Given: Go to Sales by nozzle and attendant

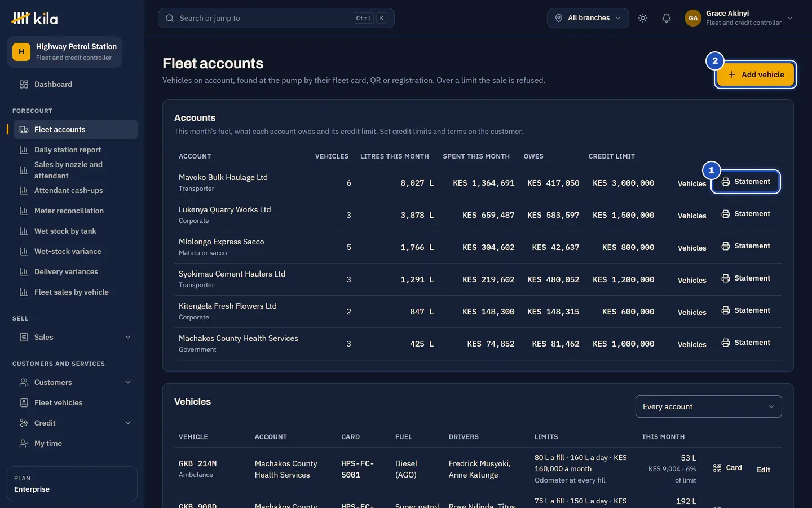Looking at the screenshot, I should (75, 170).
